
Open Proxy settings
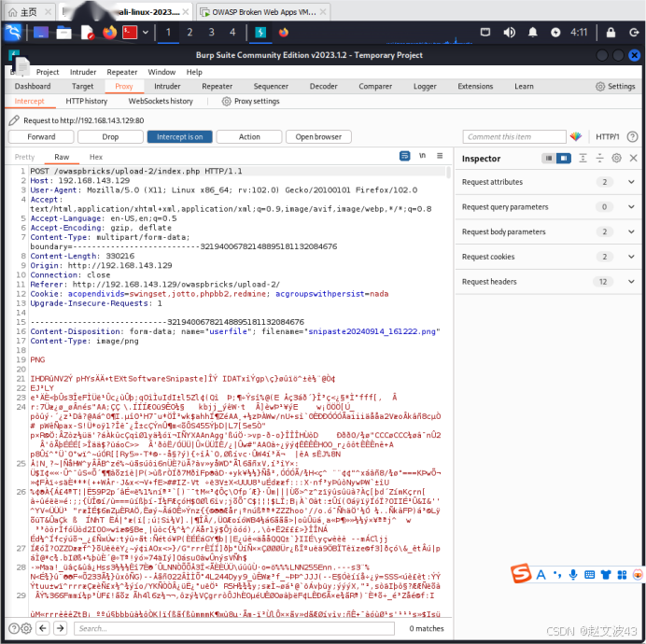(x=250, y=101)
